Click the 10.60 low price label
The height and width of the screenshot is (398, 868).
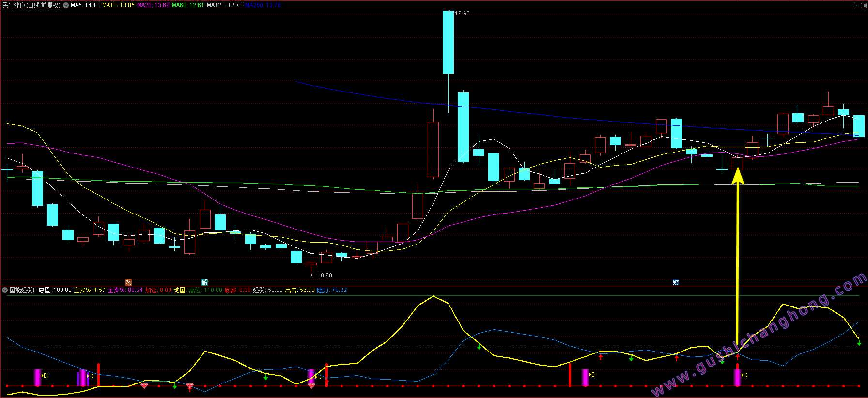(325, 275)
